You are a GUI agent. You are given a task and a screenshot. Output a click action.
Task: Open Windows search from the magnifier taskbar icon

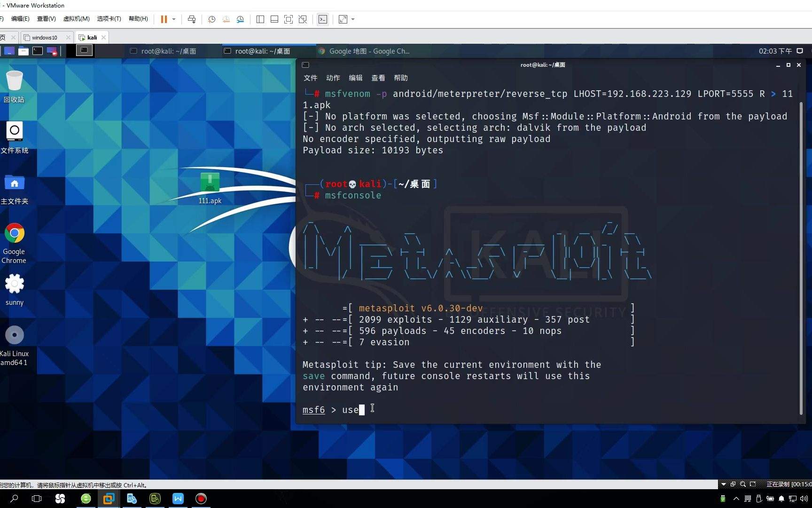[x=14, y=499]
